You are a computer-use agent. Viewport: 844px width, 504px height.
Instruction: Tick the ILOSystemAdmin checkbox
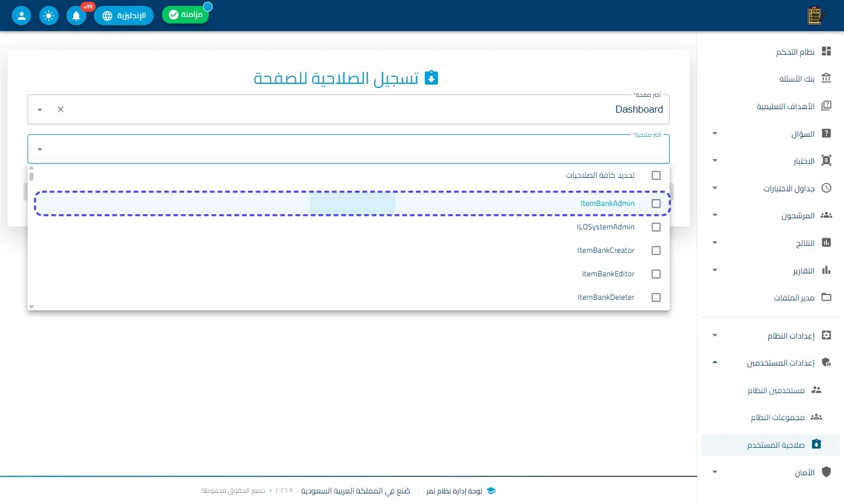[656, 227]
